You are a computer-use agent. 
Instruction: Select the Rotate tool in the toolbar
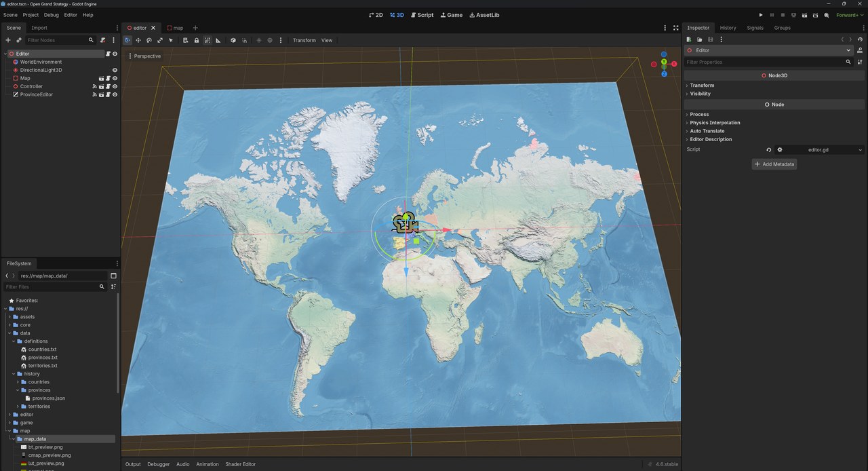(x=149, y=40)
